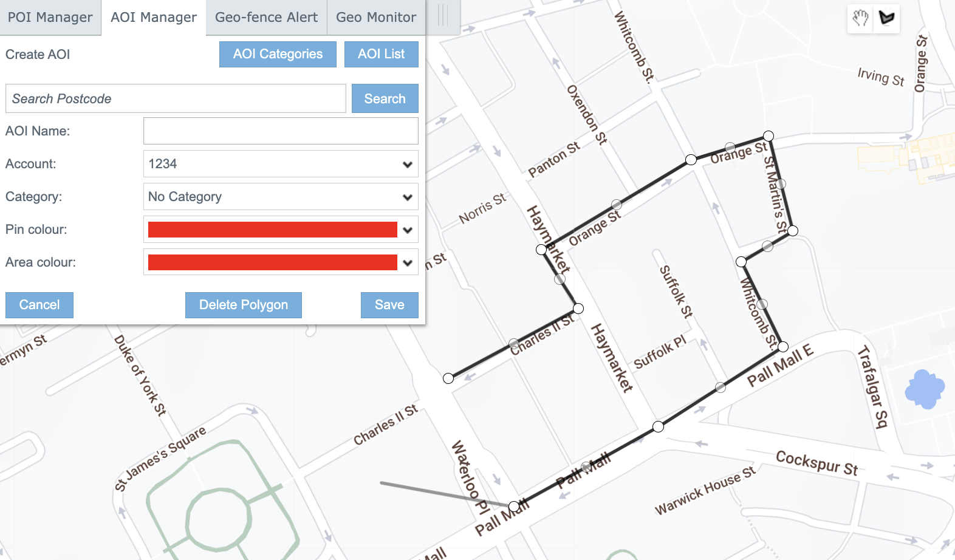Switch to the POI Manager tab
Image resolution: width=955 pixels, height=560 pixels.
tap(50, 17)
